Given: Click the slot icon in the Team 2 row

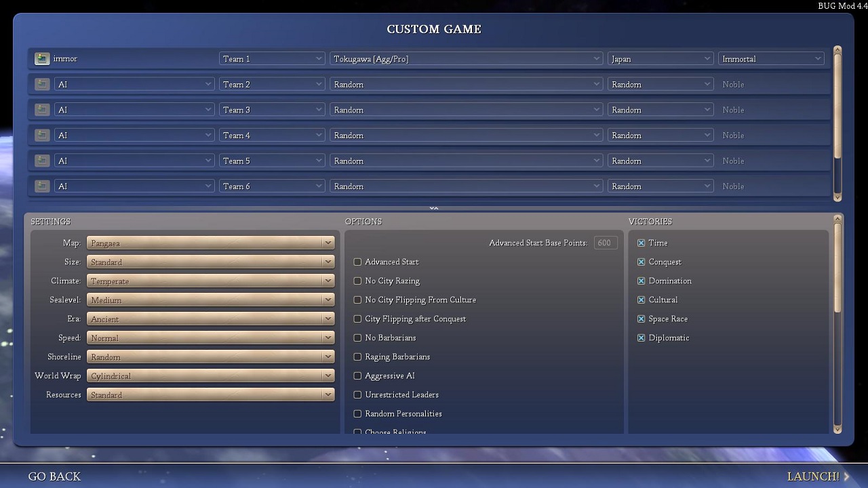Looking at the screenshot, I should (42, 85).
